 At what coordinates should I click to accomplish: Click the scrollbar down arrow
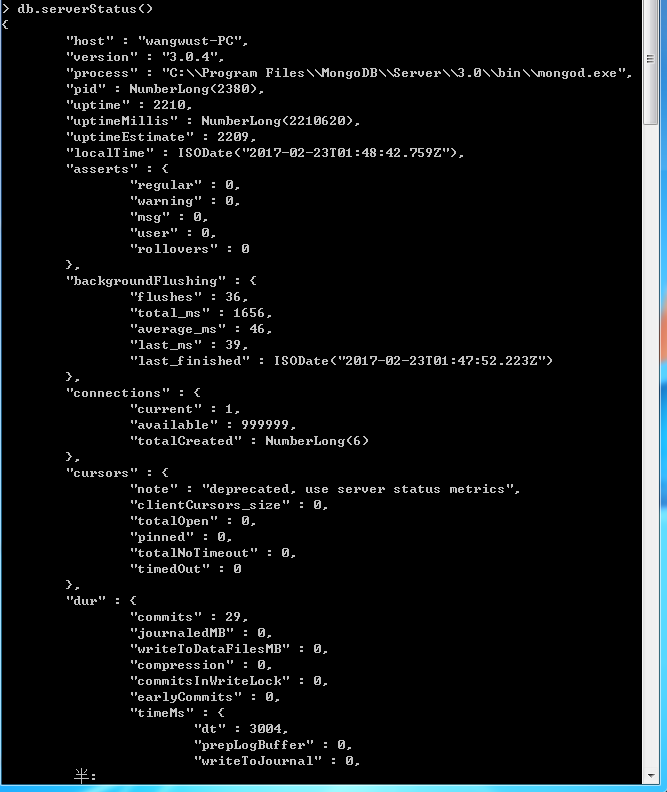click(650, 775)
